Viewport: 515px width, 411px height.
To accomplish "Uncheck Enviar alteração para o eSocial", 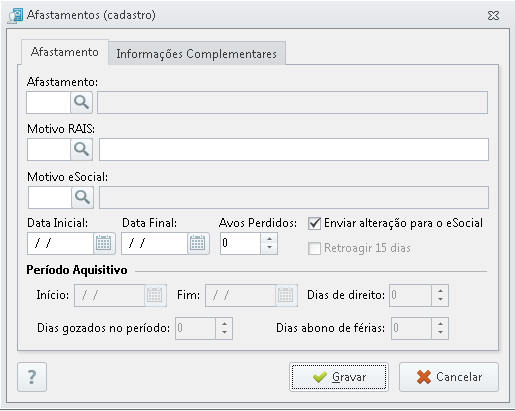I will (x=314, y=223).
